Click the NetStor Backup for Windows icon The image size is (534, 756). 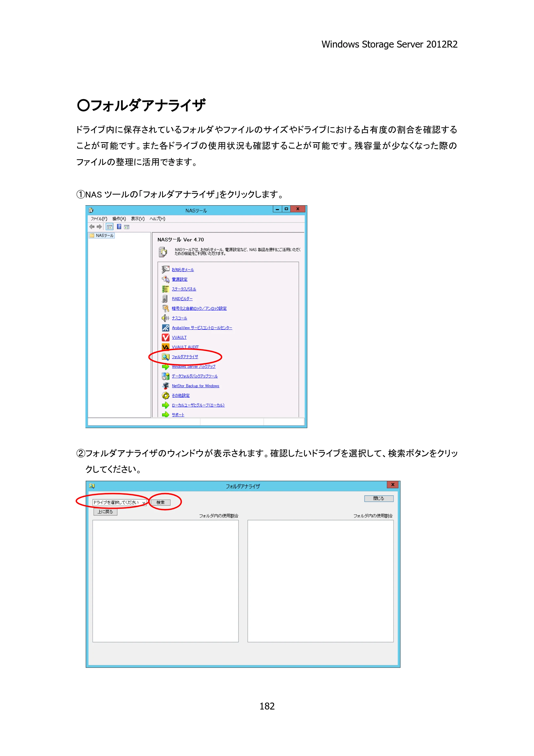click(x=166, y=386)
